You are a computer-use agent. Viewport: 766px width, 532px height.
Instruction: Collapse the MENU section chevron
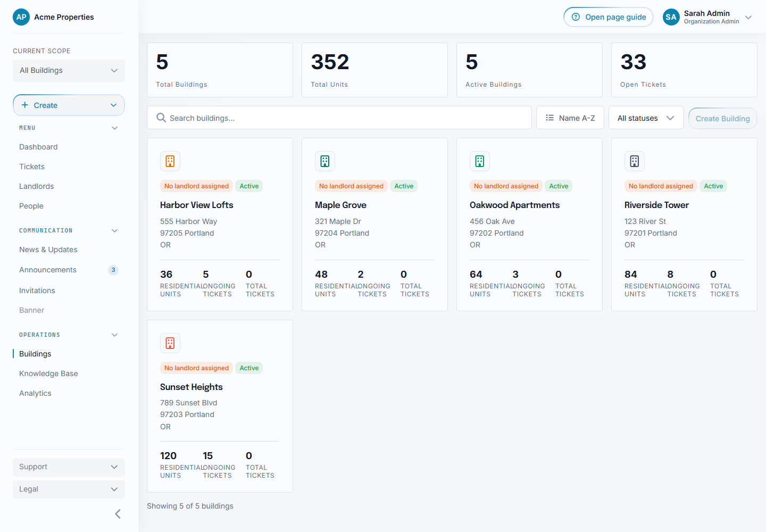[114, 128]
